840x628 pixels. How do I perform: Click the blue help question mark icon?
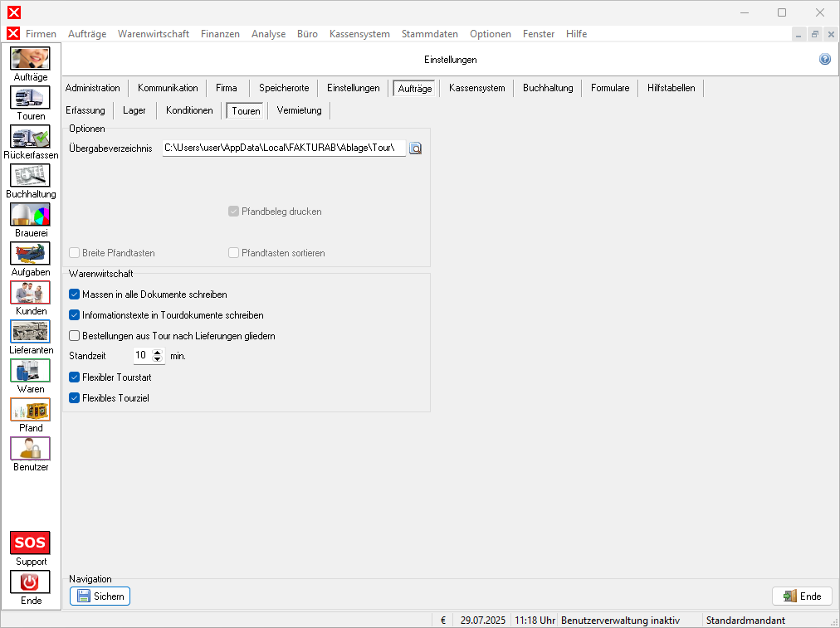point(824,60)
